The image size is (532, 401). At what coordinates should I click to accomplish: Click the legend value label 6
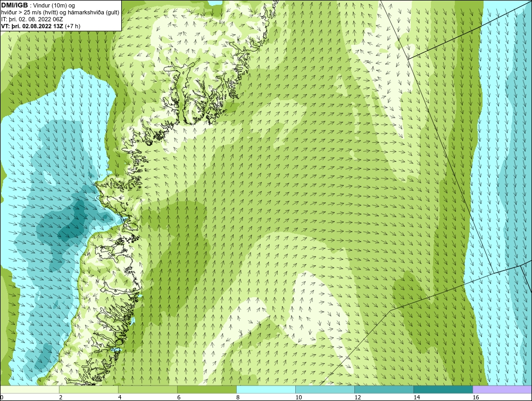click(179, 397)
